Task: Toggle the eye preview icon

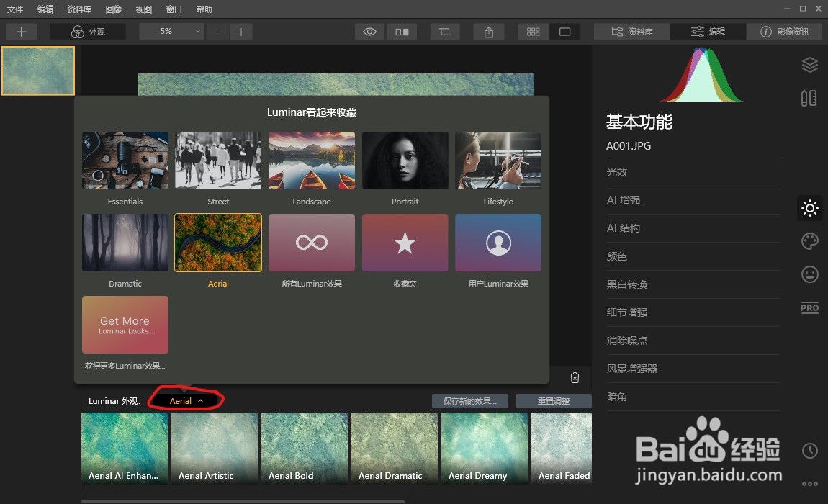Action: click(369, 32)
